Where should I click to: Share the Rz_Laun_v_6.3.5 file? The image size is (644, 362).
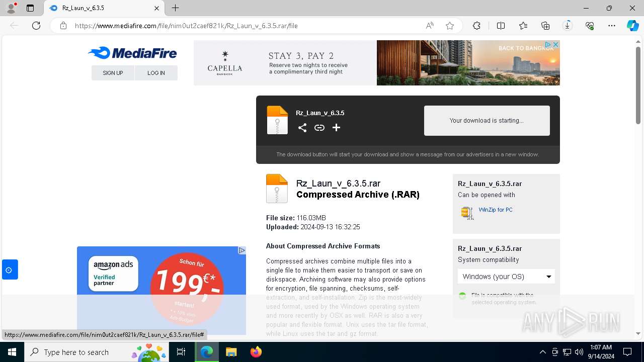pyautogui.click(x=302, y=128)
